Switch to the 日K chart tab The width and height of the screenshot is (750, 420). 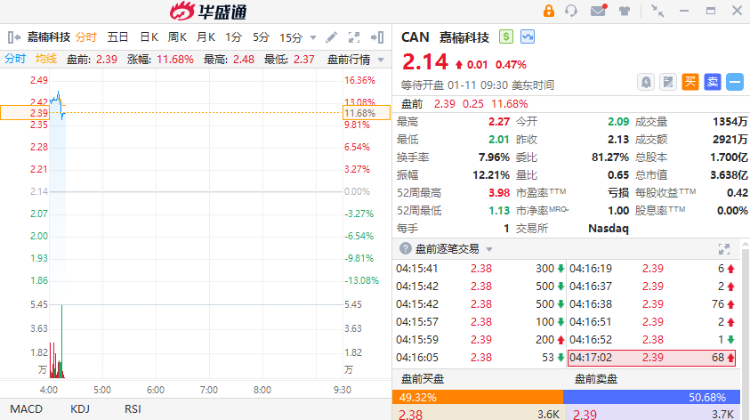pyautogui.click(x=149, y=37)
